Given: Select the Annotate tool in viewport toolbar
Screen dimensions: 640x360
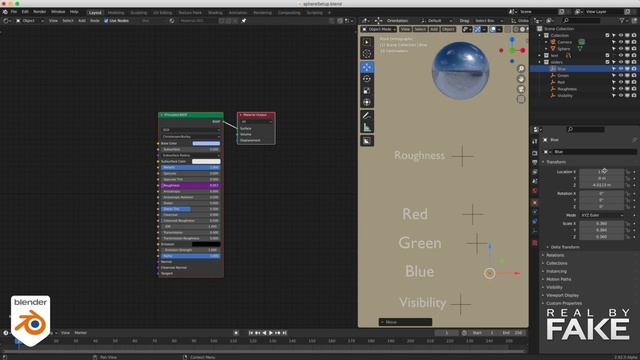Looking at the screenshot, I should tap(367, 116).
